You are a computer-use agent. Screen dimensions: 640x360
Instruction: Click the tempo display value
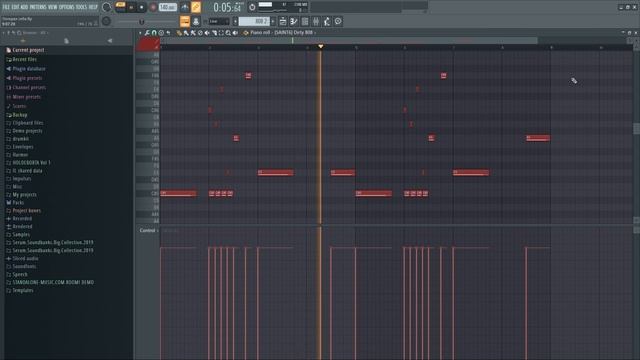(168, 7)
